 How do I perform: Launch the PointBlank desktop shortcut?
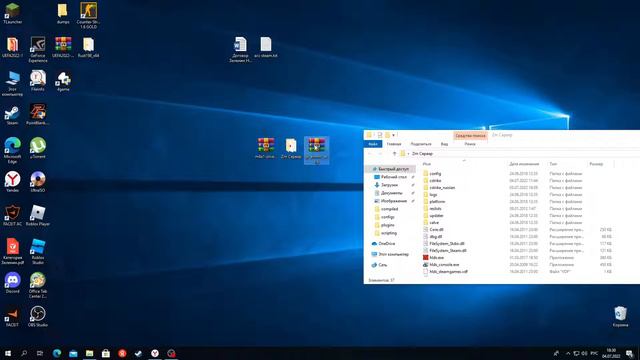click(38, 115)
